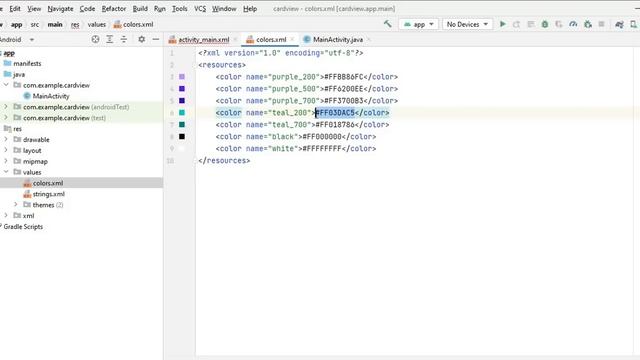Click the Stop square icon in toolbar
Image resolution: width=640 pixels, height=360 pixels.
[601, 24]
